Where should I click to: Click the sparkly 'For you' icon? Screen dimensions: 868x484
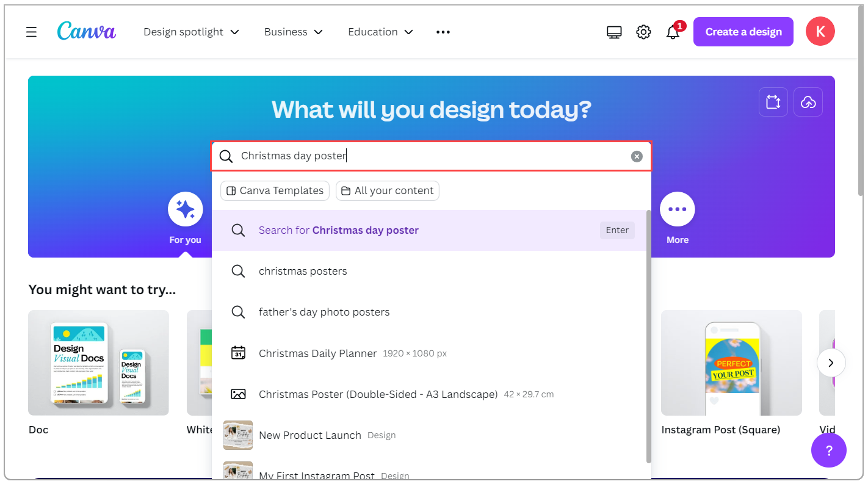(185, 209)
